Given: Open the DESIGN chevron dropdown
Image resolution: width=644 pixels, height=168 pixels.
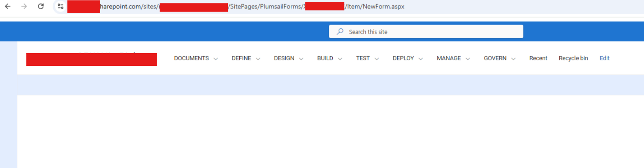Looking at the screenshot, I should point(301,59).
